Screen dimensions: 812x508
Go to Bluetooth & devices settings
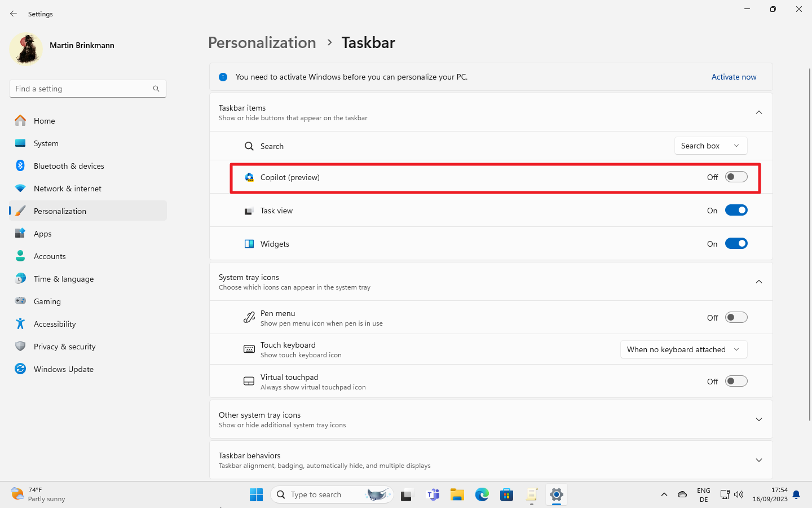[88, 166]
